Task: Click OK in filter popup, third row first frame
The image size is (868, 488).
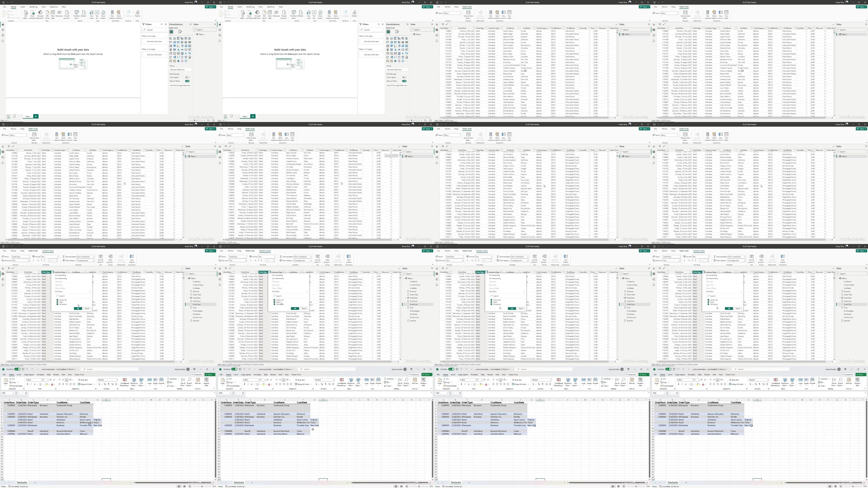Action: pyautogui.click(x=78, y=309)
